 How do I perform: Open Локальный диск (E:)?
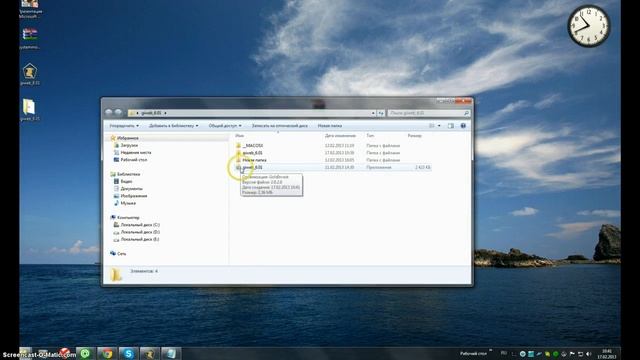140,239
